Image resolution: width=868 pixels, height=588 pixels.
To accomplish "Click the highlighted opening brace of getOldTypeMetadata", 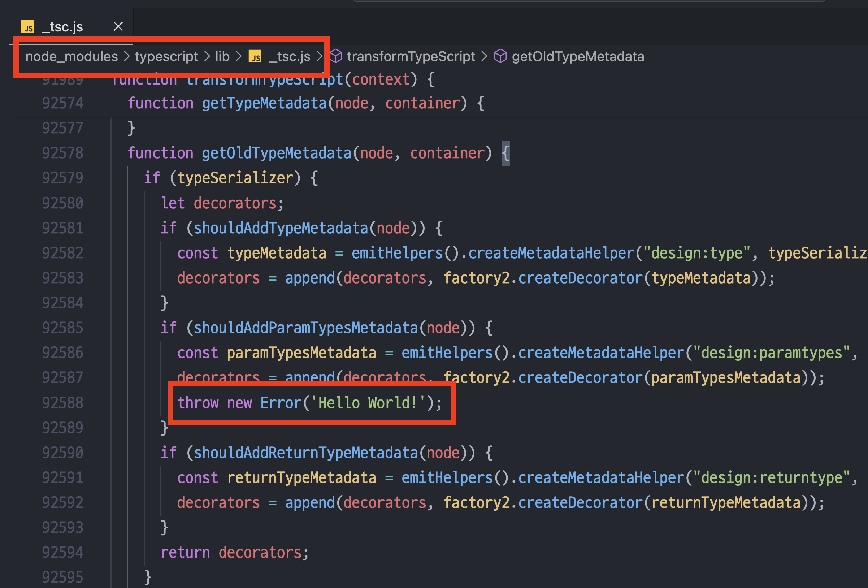I will coord(505,153).
